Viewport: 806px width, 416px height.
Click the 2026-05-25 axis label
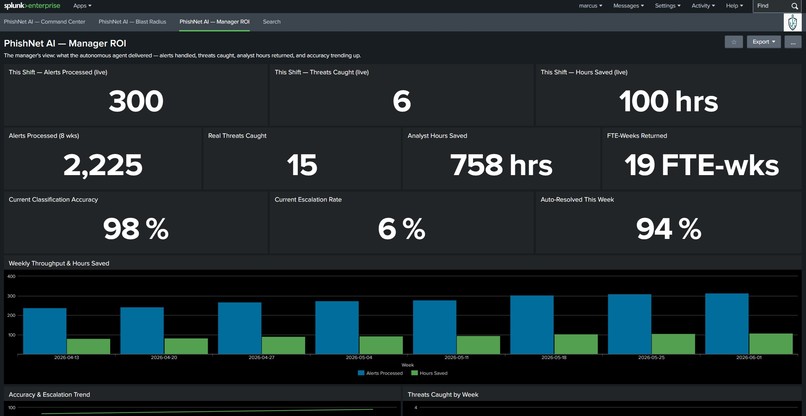pyautogui.click(x=651, y=357)
